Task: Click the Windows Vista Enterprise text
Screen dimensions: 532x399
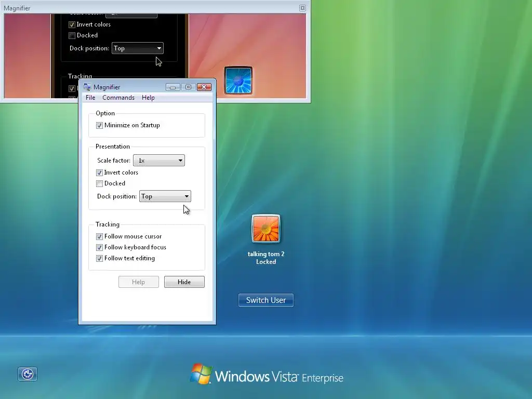Action: pyautogui.click(x=279, y=377)
